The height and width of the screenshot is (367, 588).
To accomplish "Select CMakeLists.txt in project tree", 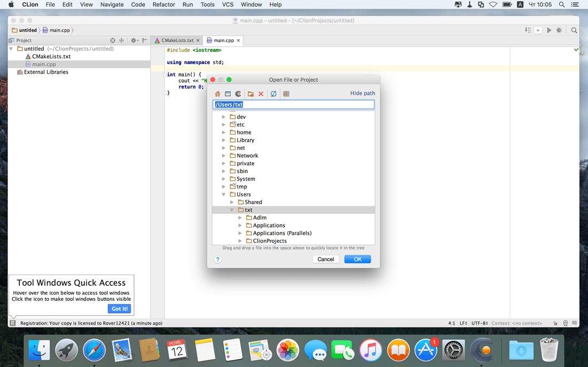I will click(x=51, y=57).
